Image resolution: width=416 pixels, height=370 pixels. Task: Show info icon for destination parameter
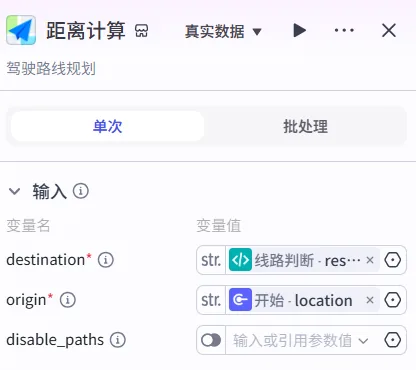coord(106,260)
